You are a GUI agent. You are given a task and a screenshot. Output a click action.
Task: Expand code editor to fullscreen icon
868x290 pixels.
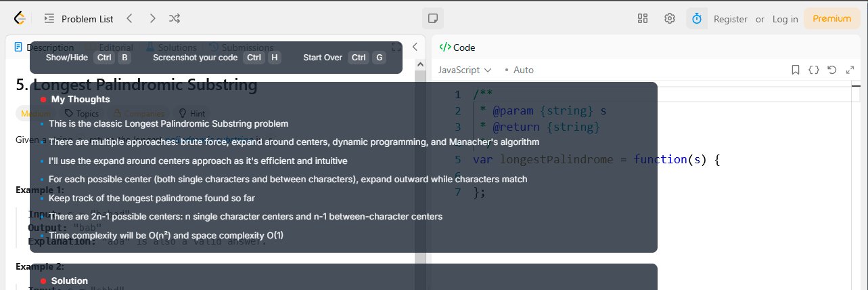[850, 70]
